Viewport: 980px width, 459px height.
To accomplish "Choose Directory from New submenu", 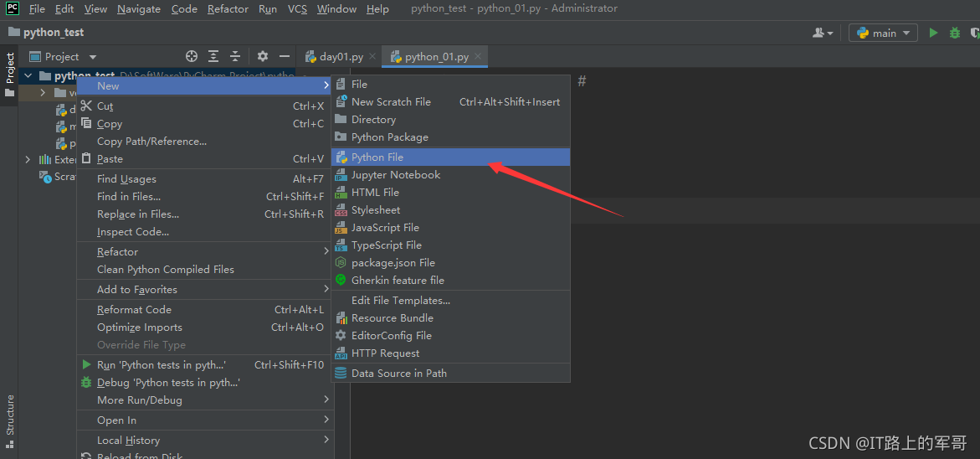I will tap(450, 120).
